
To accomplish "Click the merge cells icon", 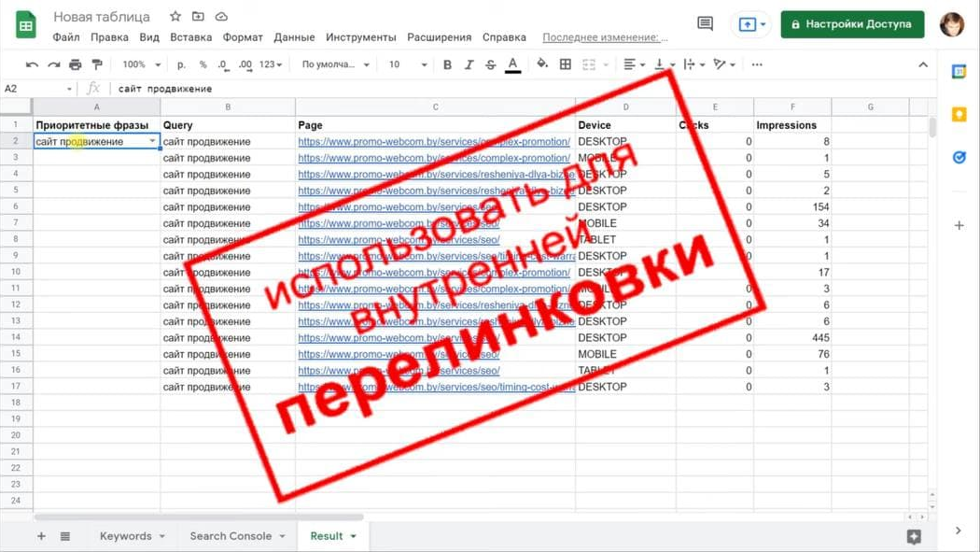I will click(590, 64).
